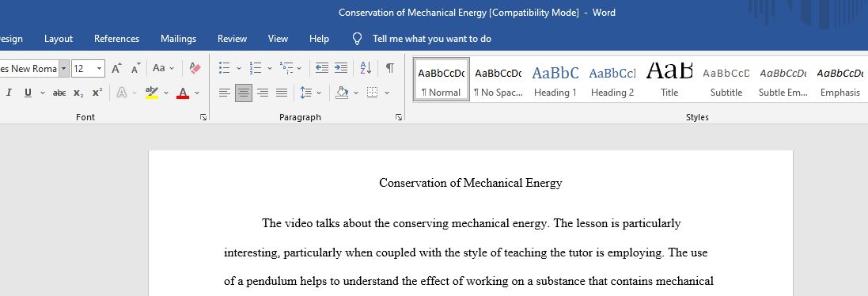Sort paragraph text A to Z
This screenshot has height=296, width=868.
click(x=366, y=68)
